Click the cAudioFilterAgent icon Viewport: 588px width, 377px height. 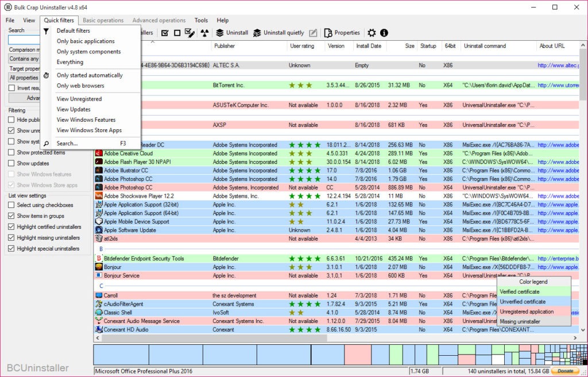point(99,304)
